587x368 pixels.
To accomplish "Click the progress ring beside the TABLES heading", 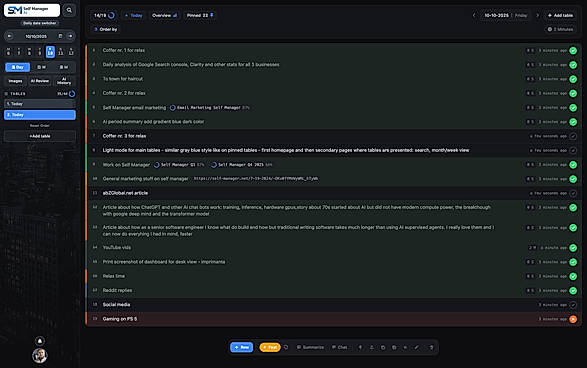I will coord(72,94).
